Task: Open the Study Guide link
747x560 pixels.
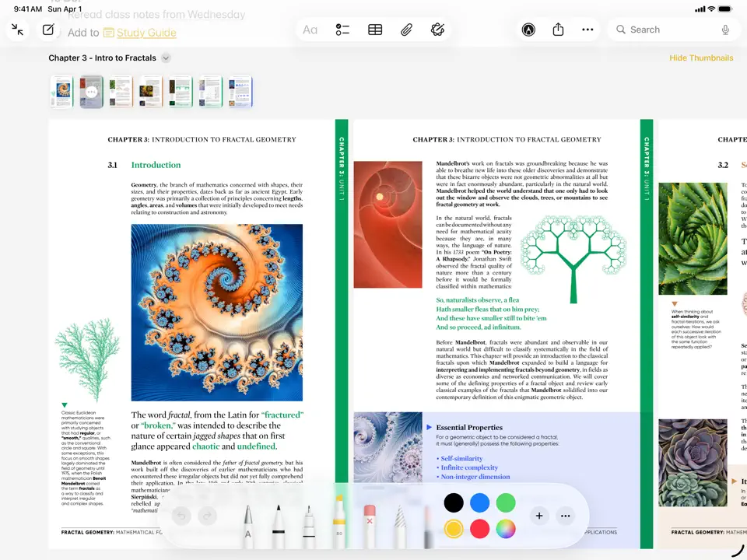Action: [x=146, y=33]
